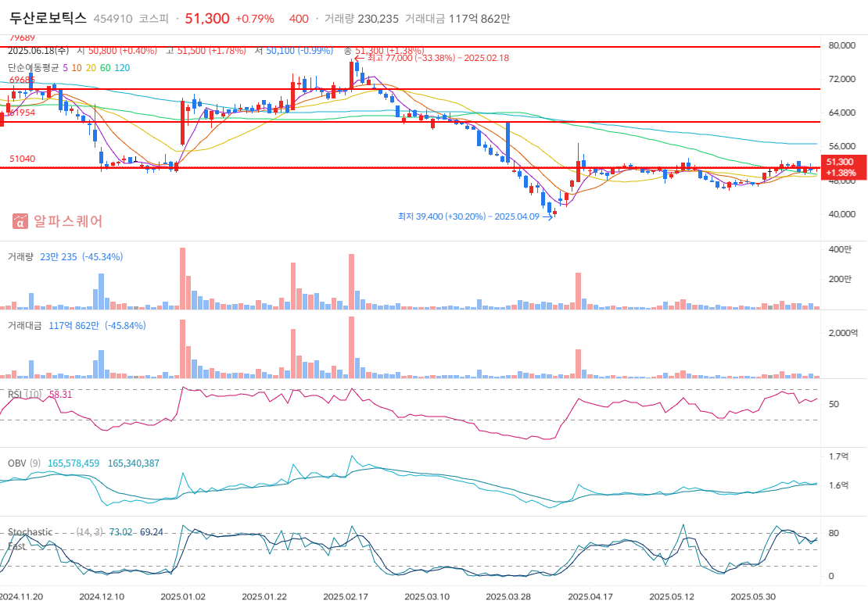Click the Stochastic value 69.24
868x608 pixels.
click(151, 532)
